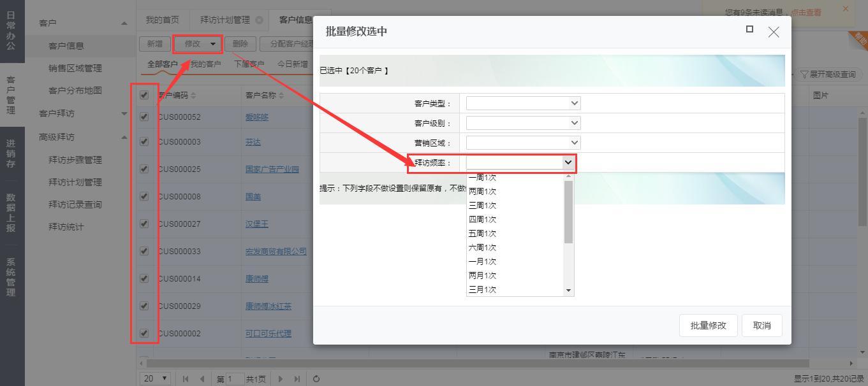Go to last page using pagination icon
This screenshot has width=868, height=386.
(297, 378)
